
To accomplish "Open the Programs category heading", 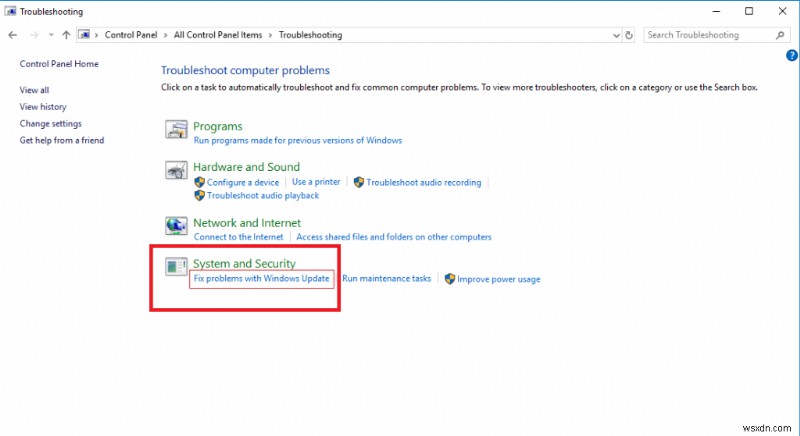I will 218,126.
